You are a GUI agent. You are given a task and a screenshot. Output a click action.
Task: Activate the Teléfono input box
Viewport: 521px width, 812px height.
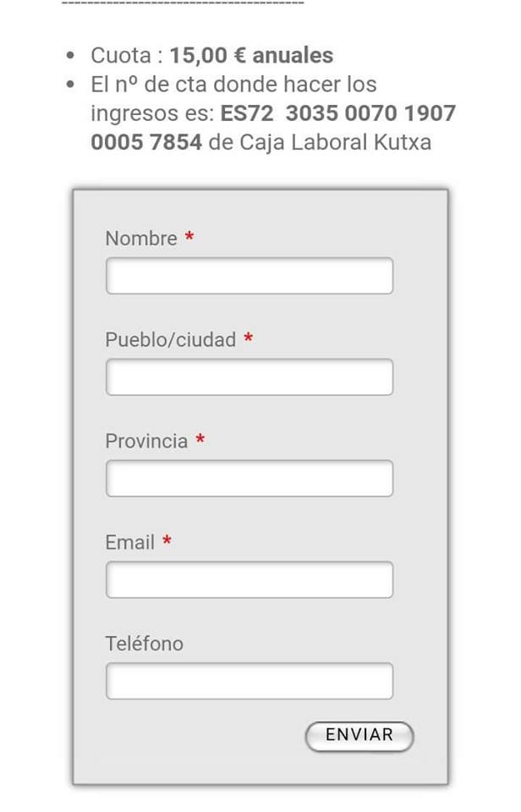[250, 681]
